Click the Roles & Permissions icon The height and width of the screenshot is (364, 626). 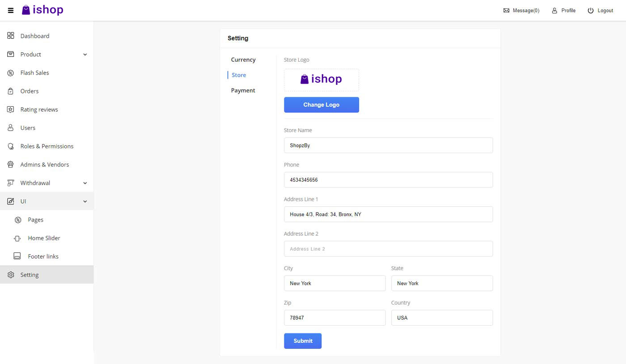[10, 146]
